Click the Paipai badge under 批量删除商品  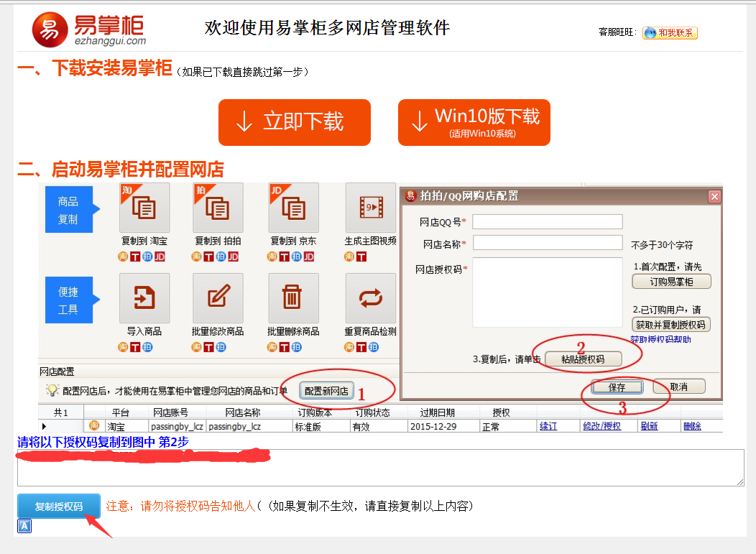(x=297, y=346)
